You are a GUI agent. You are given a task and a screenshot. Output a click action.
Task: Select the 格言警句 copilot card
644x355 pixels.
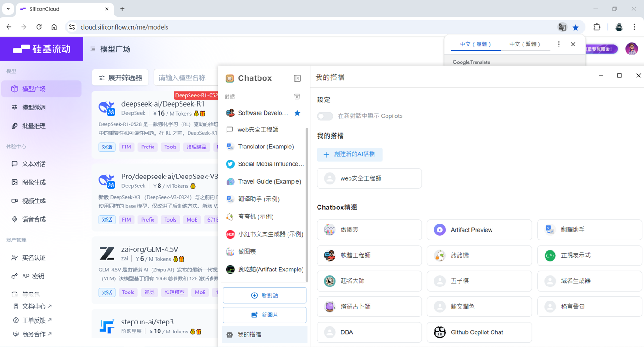[x=590, y=307]
